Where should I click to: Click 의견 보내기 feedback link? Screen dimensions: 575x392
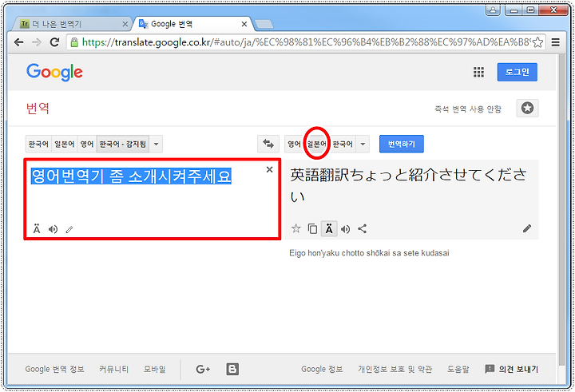click(512, 369)
